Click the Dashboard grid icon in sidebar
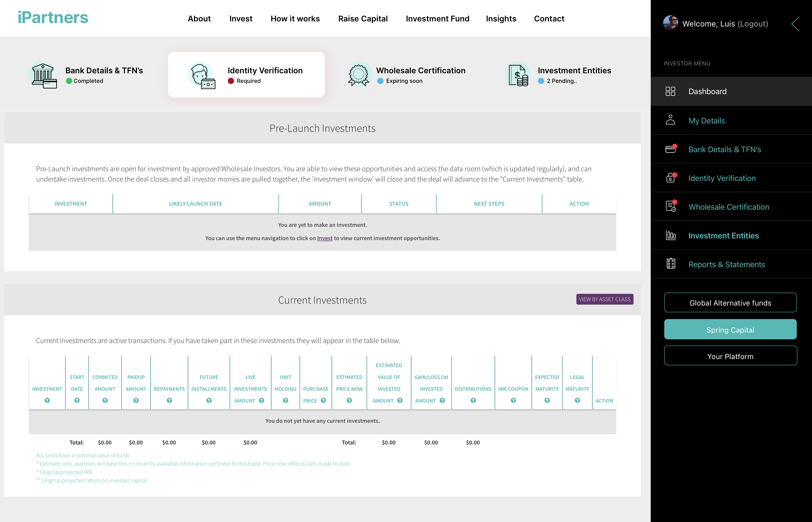The height and width of the screenshot is (522, 812). tap(670, 92)
